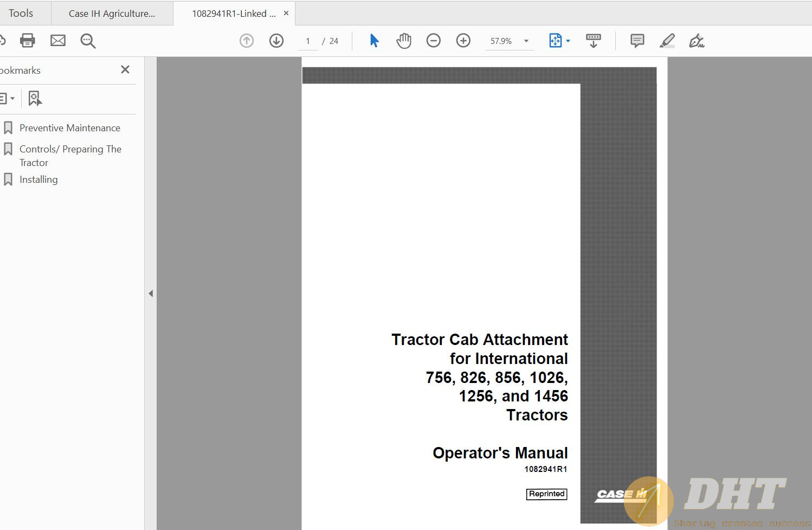Activate the Hand pan tool
This screenshot has width=812, height=530.
(404, 41)
